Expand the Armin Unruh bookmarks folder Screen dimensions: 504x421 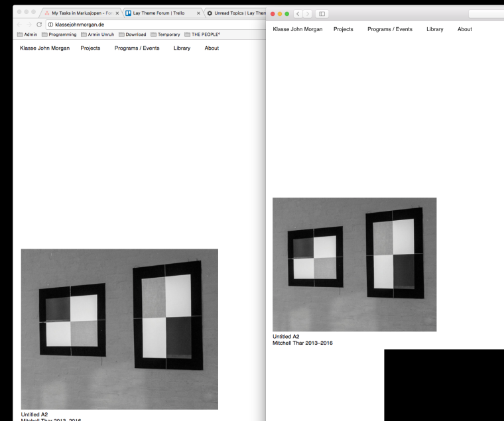[x=97, y=34]
